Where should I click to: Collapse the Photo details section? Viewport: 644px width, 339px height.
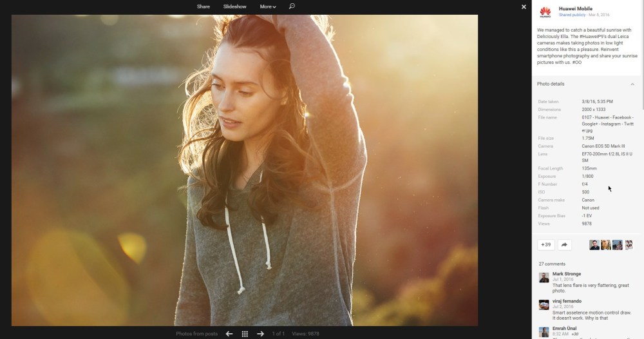click(632, 84)
